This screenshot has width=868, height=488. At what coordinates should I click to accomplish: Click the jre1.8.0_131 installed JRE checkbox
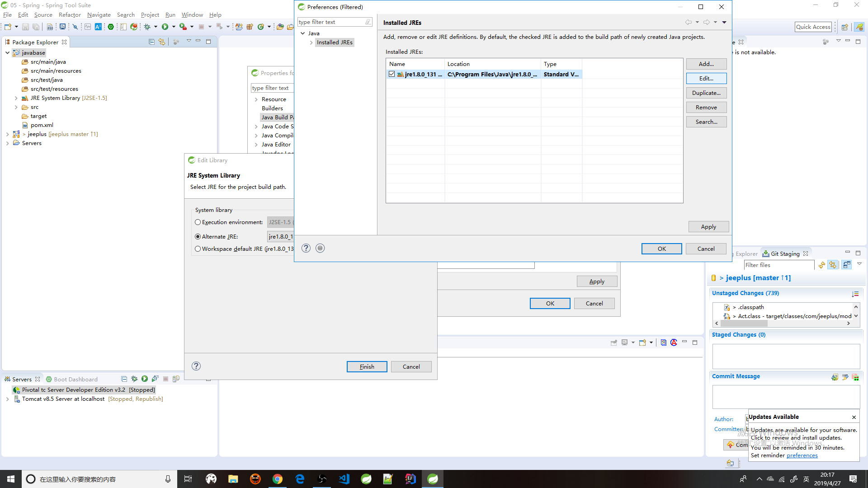click(392, 74)
